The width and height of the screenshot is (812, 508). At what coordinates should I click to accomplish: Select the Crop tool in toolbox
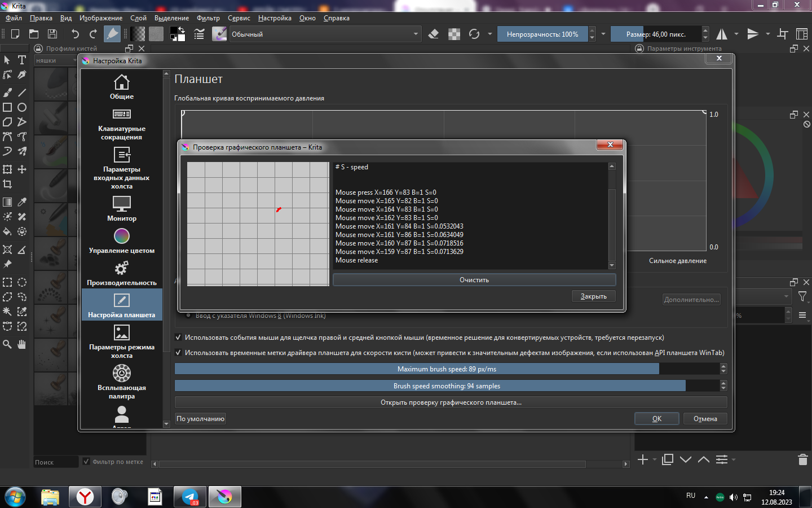pyautogui.click(x=7, y=184)
